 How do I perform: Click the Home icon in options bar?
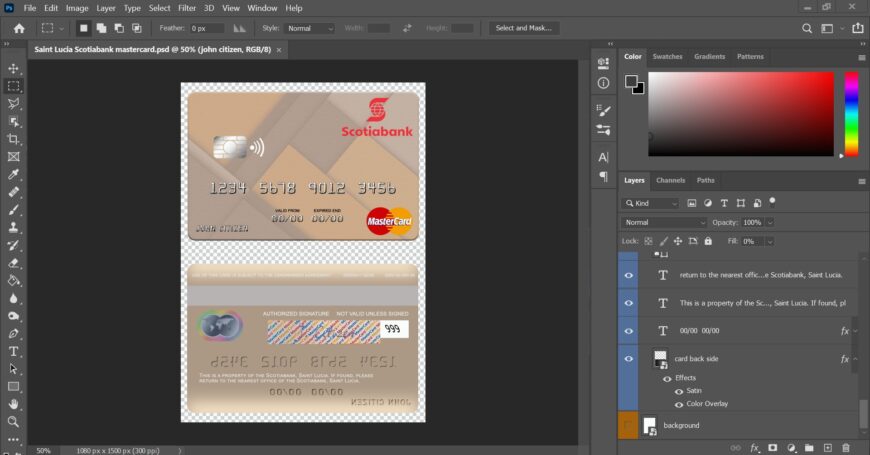click(19, 28)
